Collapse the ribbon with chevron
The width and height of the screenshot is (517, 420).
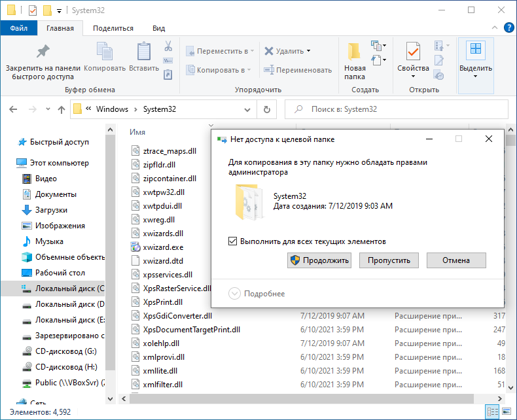(495, 27)
